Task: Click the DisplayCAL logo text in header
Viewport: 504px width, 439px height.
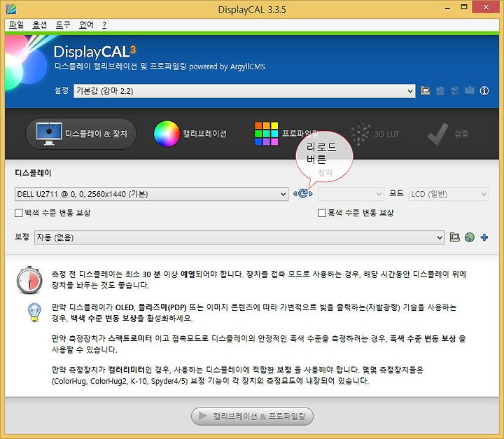Action: [x=94, y=51]
